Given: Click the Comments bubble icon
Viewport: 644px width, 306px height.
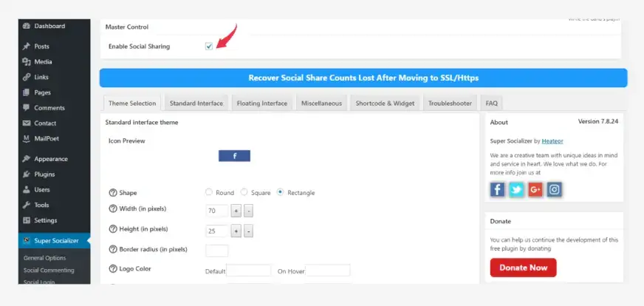Looking at the screenshot, I should coord(27,108).
